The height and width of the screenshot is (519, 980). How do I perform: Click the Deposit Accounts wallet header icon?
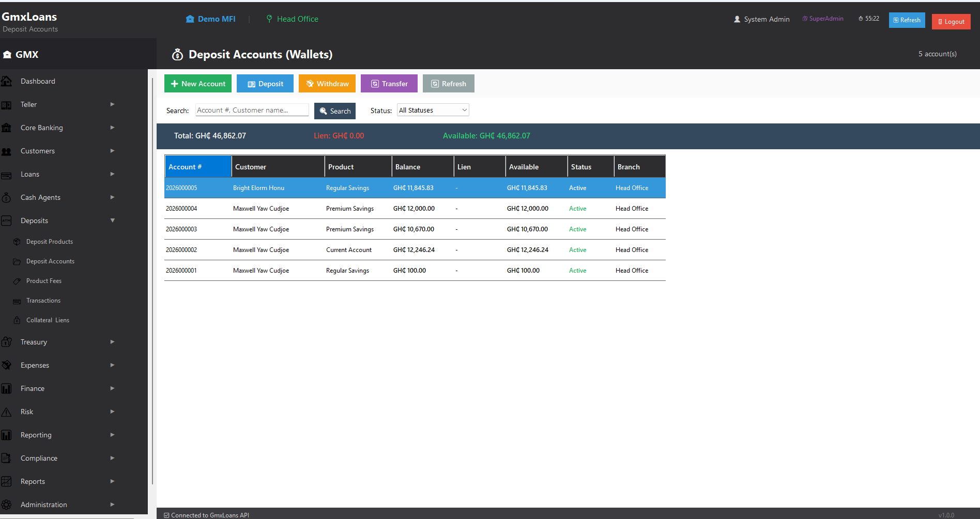click(177, 54)
